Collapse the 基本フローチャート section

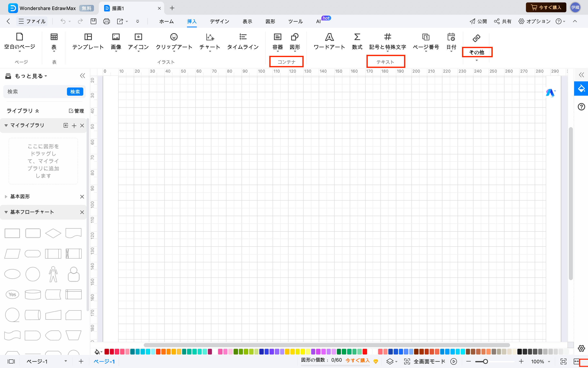coord(6,212)
